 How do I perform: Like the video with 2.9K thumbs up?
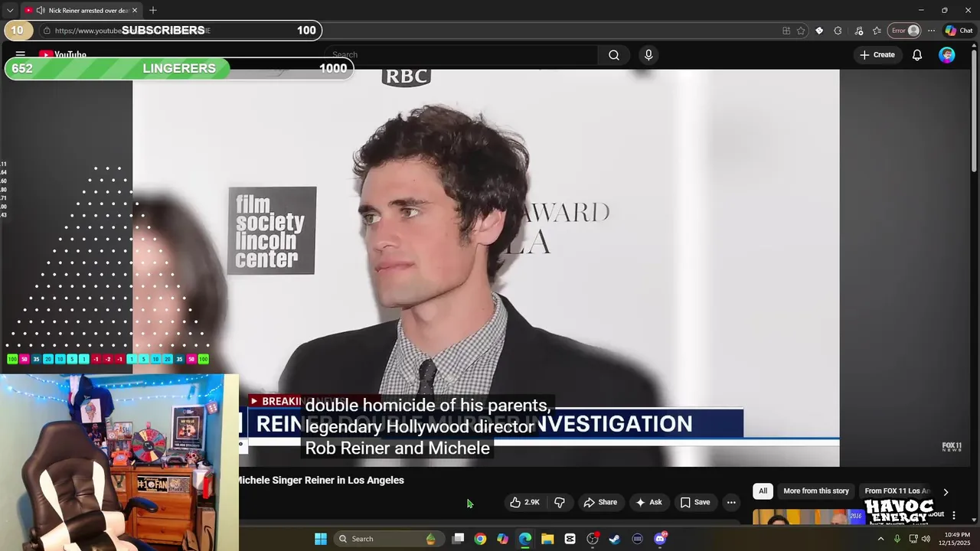tap(525, 502)
